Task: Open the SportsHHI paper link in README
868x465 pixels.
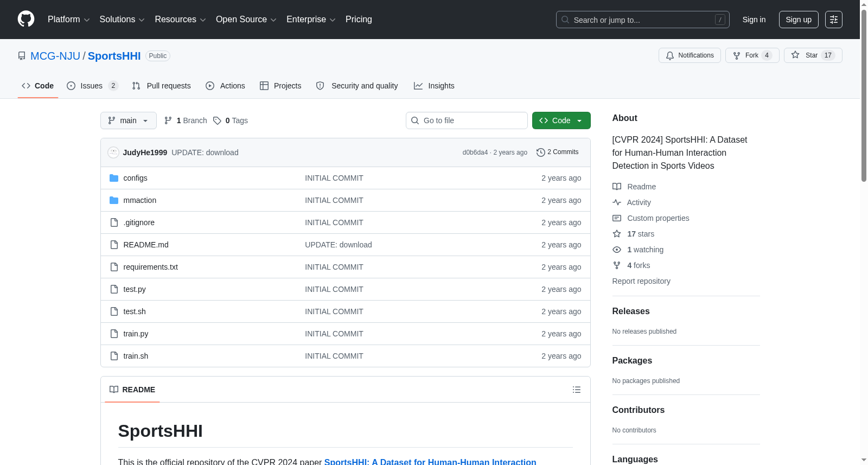Action: coord(430,462)
